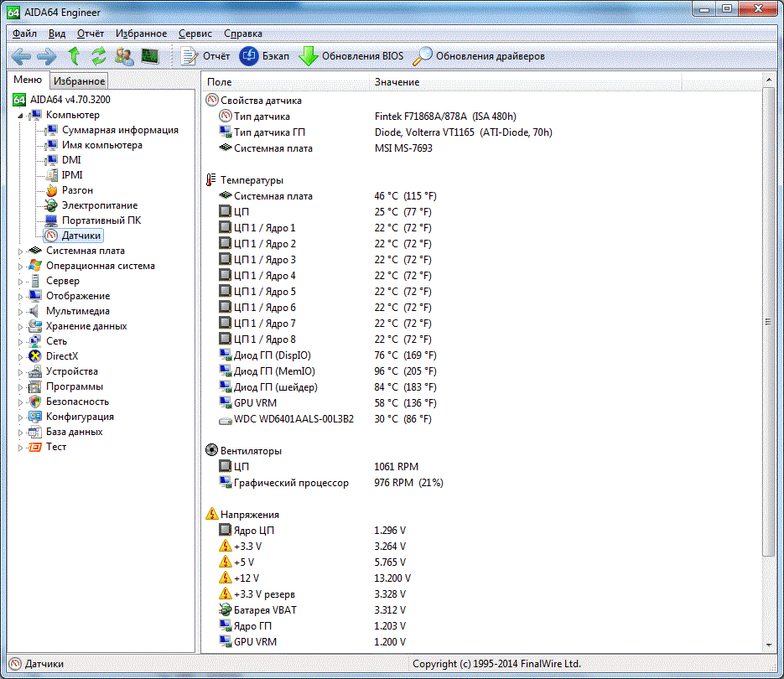The image size is (784, 679).
Task: Select Суммарная информация in tree
Action: (120, 130)
